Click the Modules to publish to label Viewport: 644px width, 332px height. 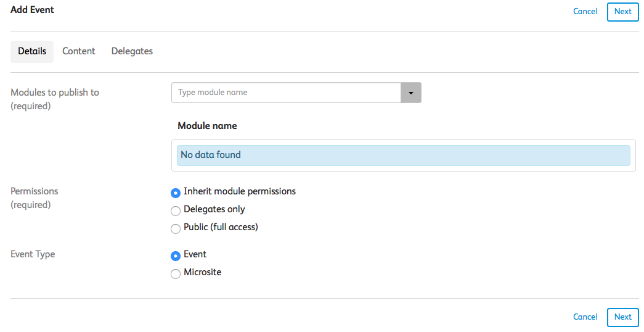[55, 93]
